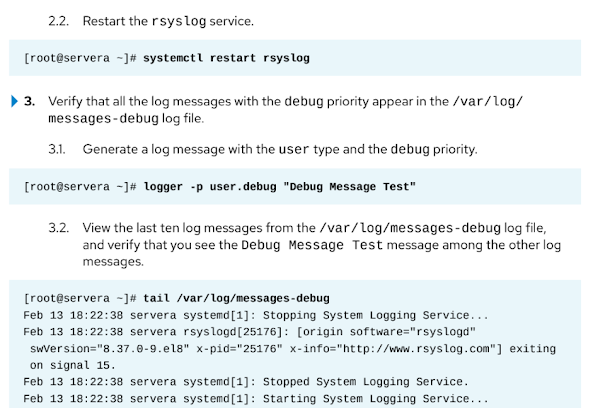Image resolution: width=593 pixels, height=408 pixels.
Task: Click the step '3.1.' generate log message line
Action: 263,149
